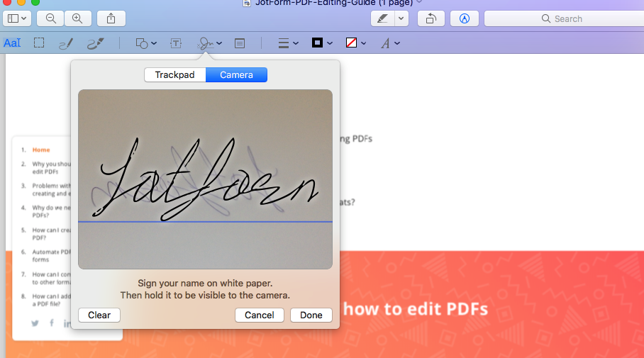Viewport: 644px width, 358px height.
Task: Open the sidebar view menu button
Action: [x=17, y=18]
